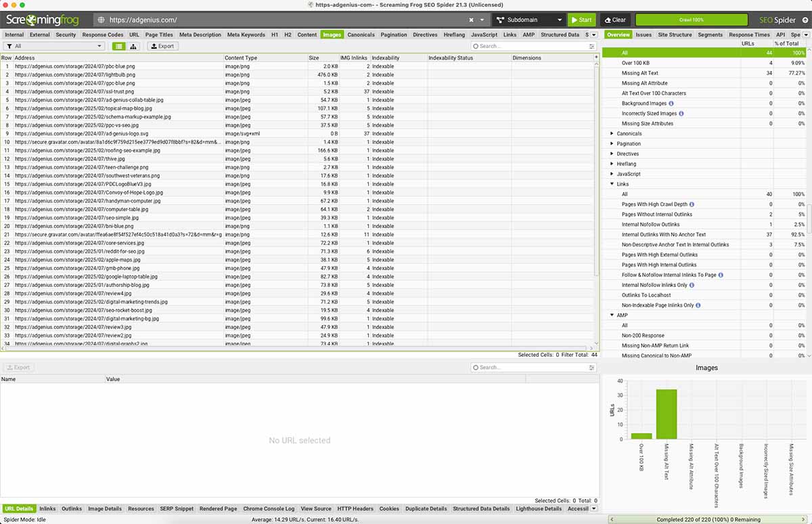
Task: Expand the JavaScript section
Action: (x=612, y=174)
